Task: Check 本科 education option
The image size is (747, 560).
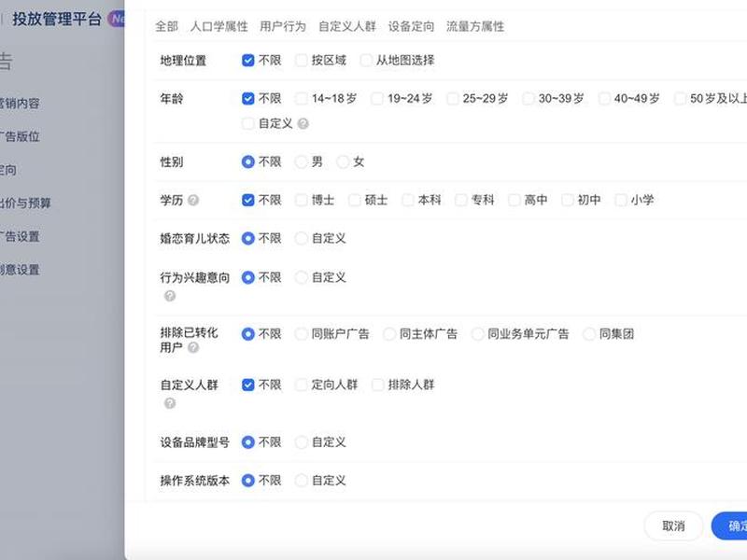Action: coord(408,200)
